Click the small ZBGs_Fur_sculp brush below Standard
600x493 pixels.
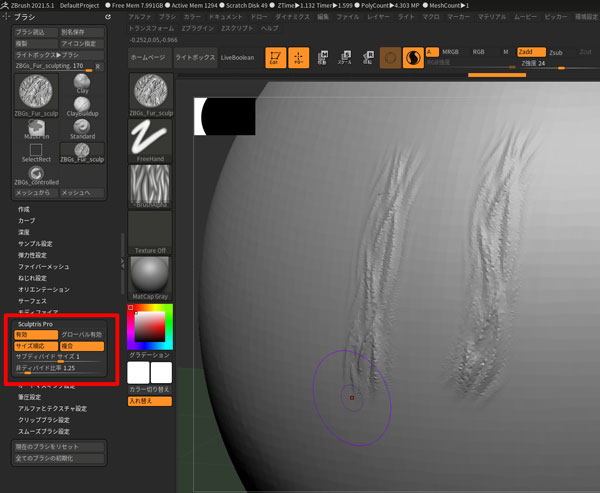click(82, 152)
